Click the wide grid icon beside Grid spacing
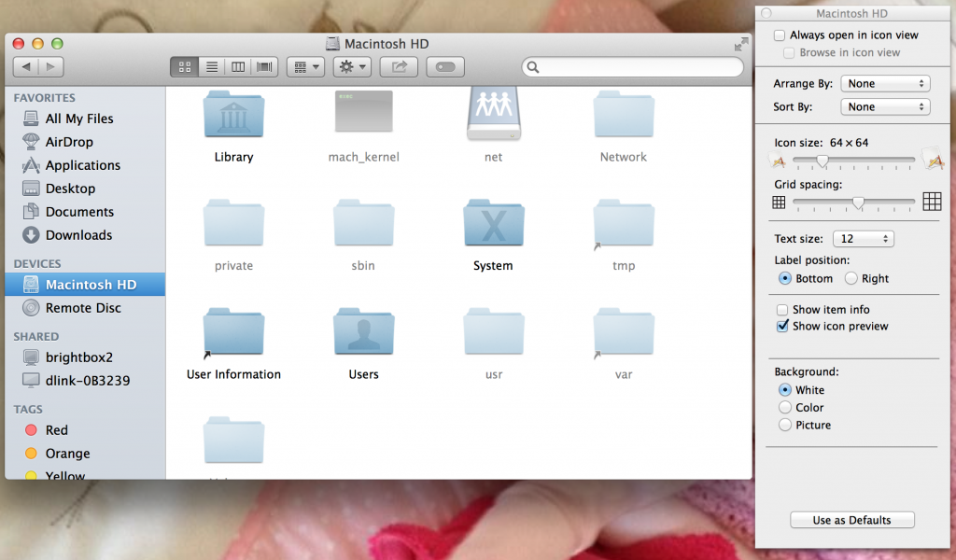The width and height of the screenshot is (956, 560). tap(932, 201)
